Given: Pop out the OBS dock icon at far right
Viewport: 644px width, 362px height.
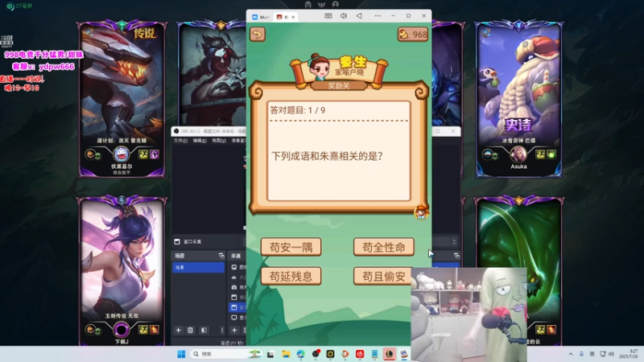Looking at the screenshot, I should point(456,256).
